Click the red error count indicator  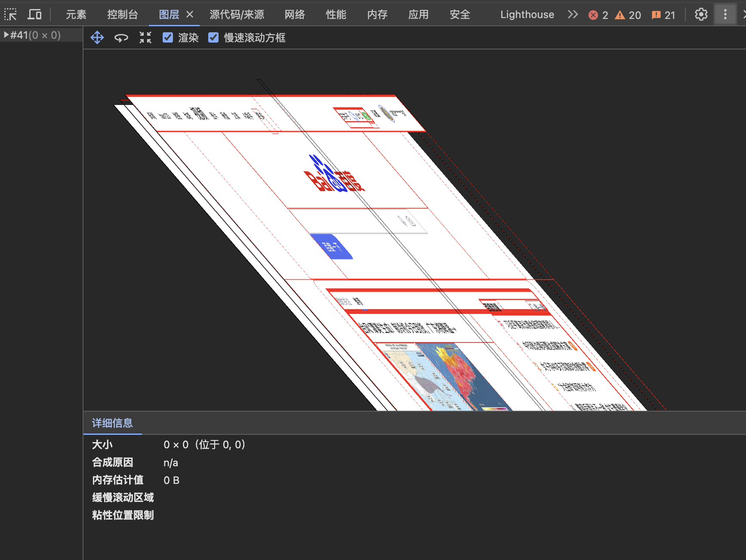598,15
